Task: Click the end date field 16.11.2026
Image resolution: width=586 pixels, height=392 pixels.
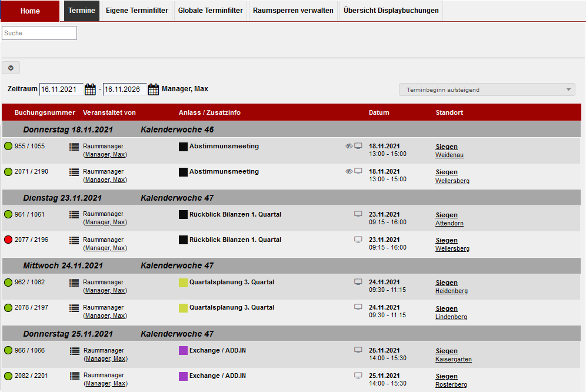Action: click(125, 89)
